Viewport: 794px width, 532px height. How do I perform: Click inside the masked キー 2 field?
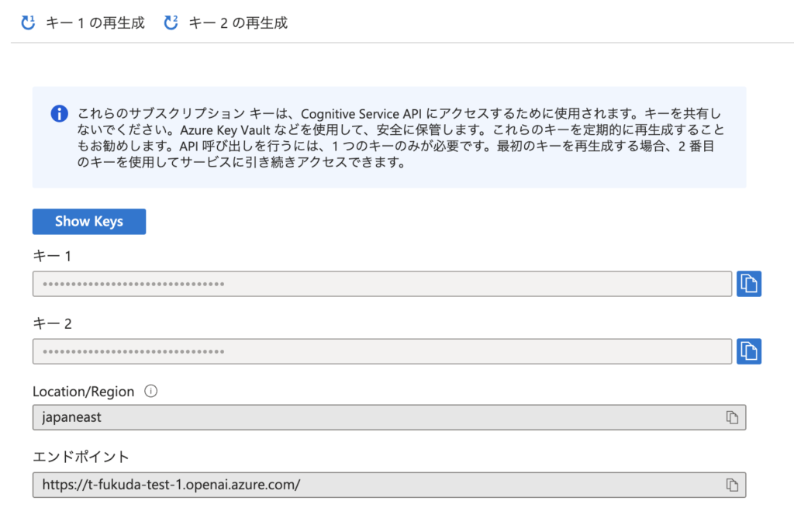[x=381, y=351]
